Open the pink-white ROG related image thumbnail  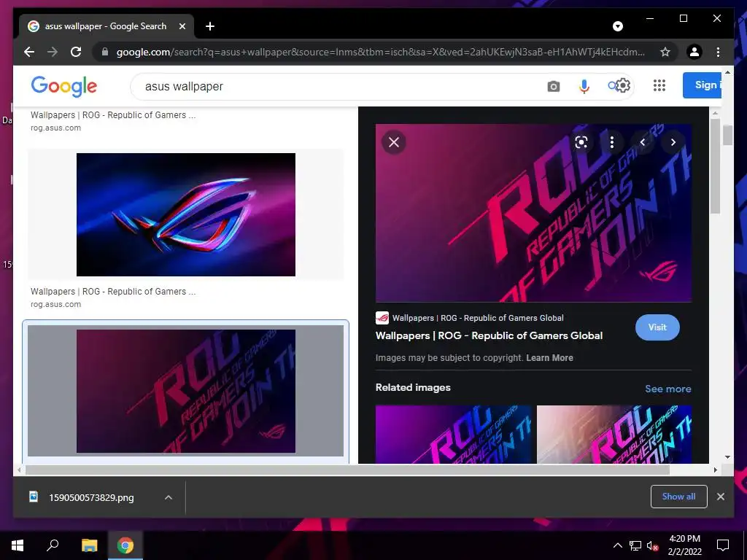click(x=614, y=435)
